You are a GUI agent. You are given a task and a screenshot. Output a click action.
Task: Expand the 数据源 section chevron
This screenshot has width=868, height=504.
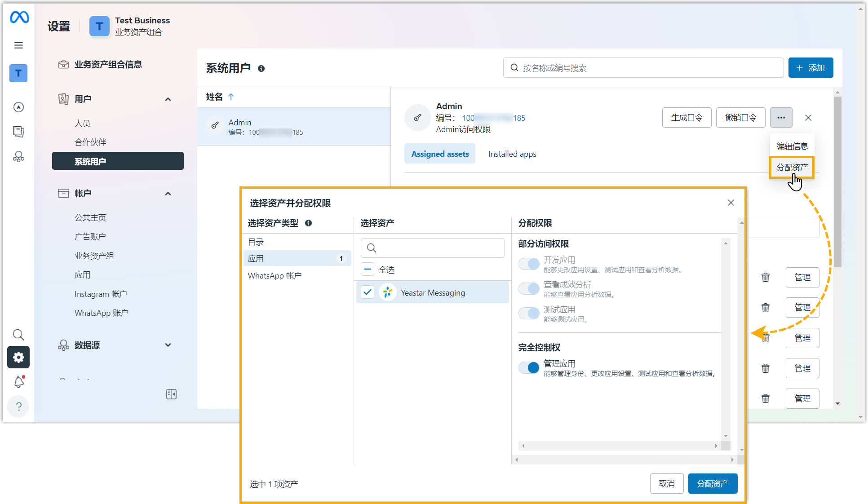168,345
